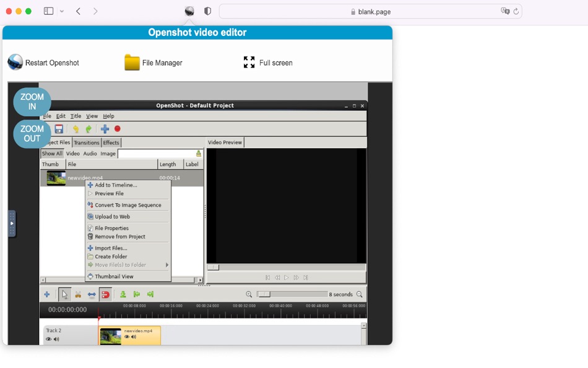588x368 pixels.
Task: Mute Track 2 speaker icon
Action: (x=56, y=340)
